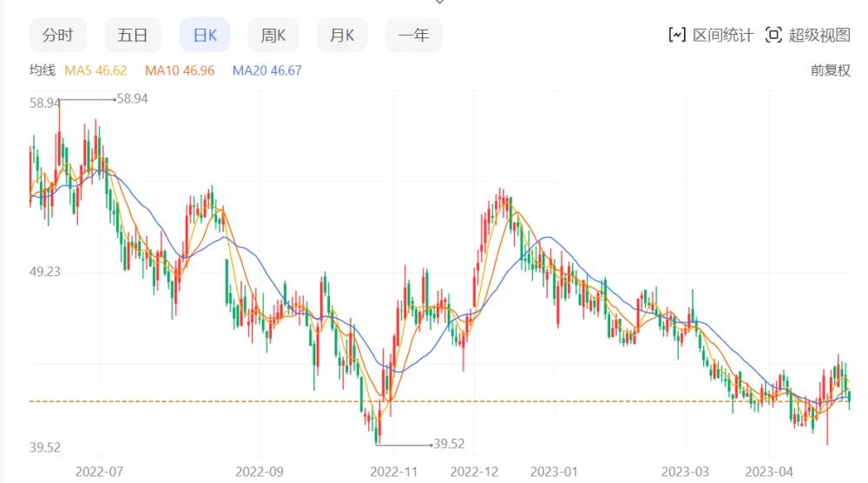The height and width of the screenshot is (483, 868).
Task: Select the 五日 five-day tab
Action: pos(133,35)
